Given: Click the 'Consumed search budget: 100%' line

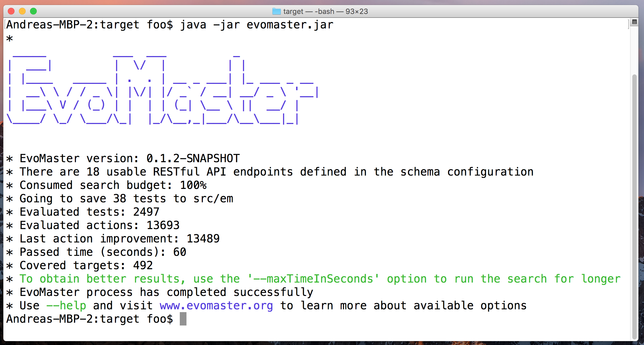Looking at the screenshot, I should [113, 185].
